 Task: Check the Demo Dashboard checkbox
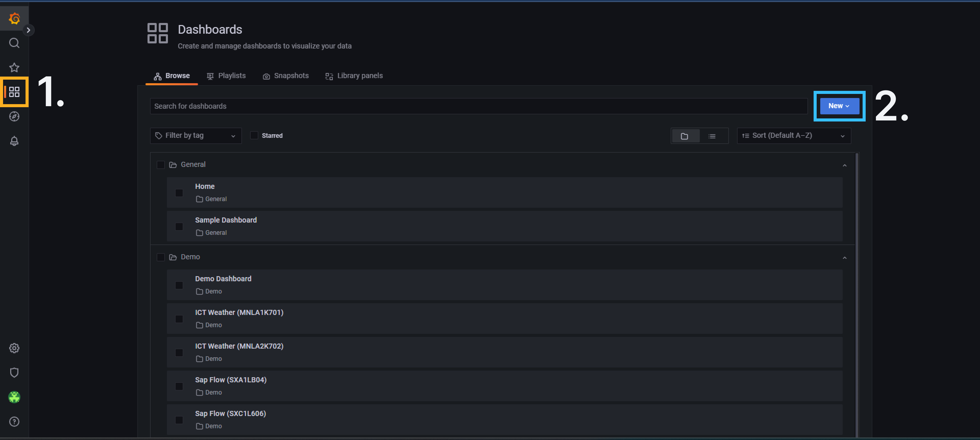179,285
